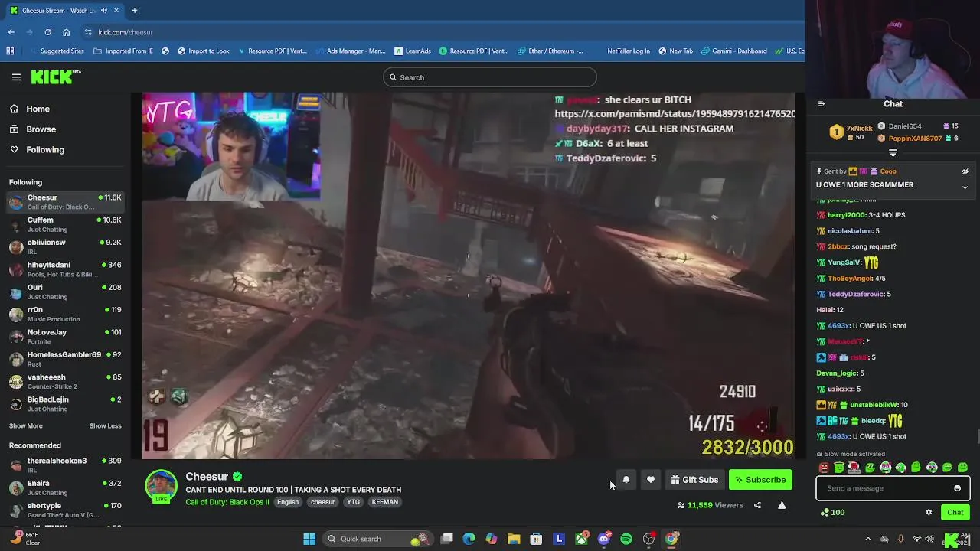Click Show Less in Following list
The width and height of the screenshot is (980, 551).
[105, 426]
